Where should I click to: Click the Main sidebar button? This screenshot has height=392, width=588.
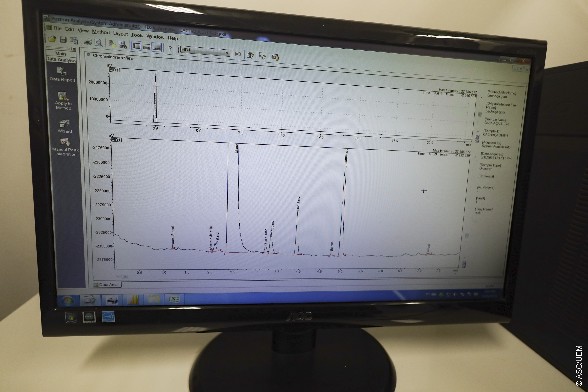61,53
